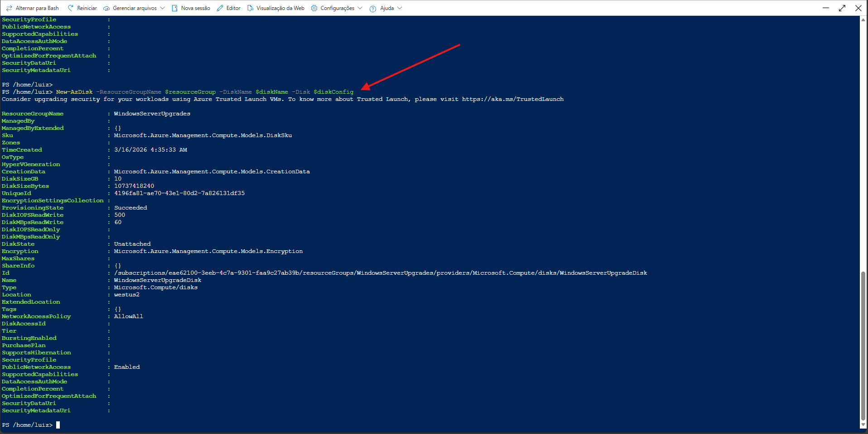Click the Configurações gear icon
Viewport: 868px width, 434px height.
tap(314, 8)
